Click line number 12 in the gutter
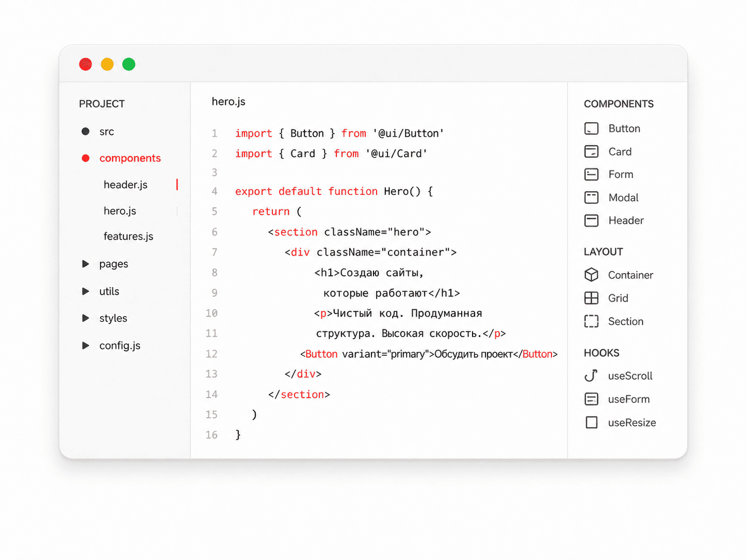Viewport: 747px width, 560px height. (x=212, y=354)
